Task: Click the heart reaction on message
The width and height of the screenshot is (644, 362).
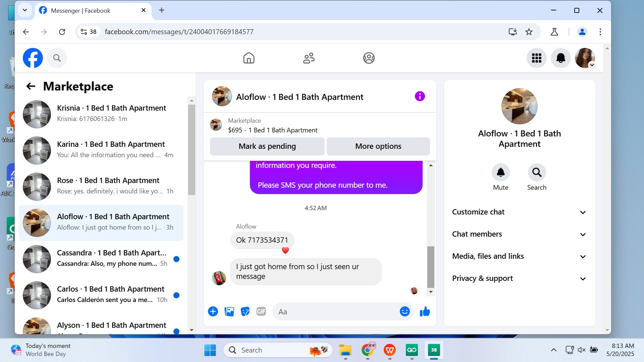Action: (285, 250)
